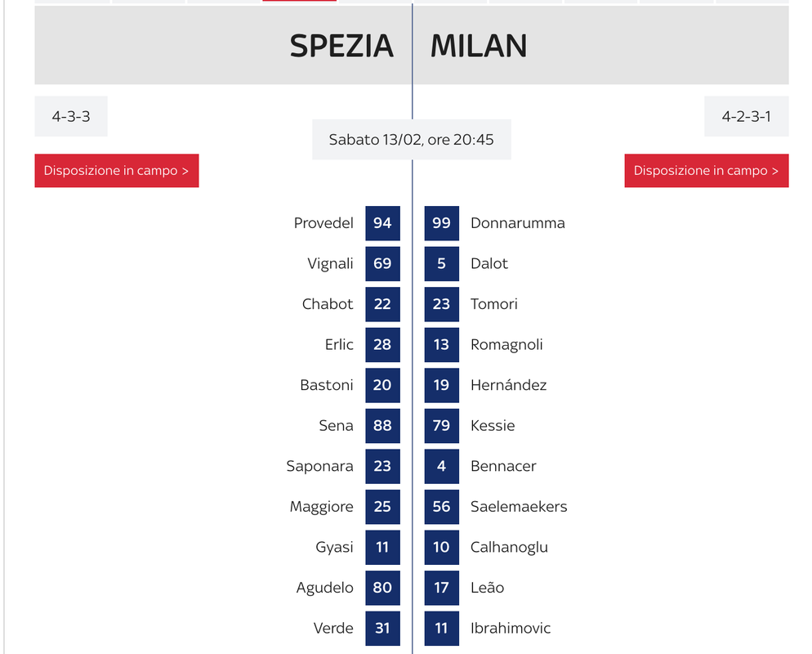812x654 pixels.
Task: Click the Ibrahimovic player name
Action: tap(510, 628)
